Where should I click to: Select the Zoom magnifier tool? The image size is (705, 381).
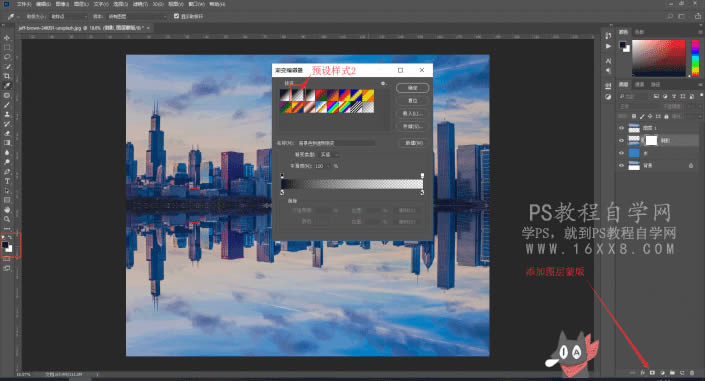pyautogui.click(x=7, y=219)
